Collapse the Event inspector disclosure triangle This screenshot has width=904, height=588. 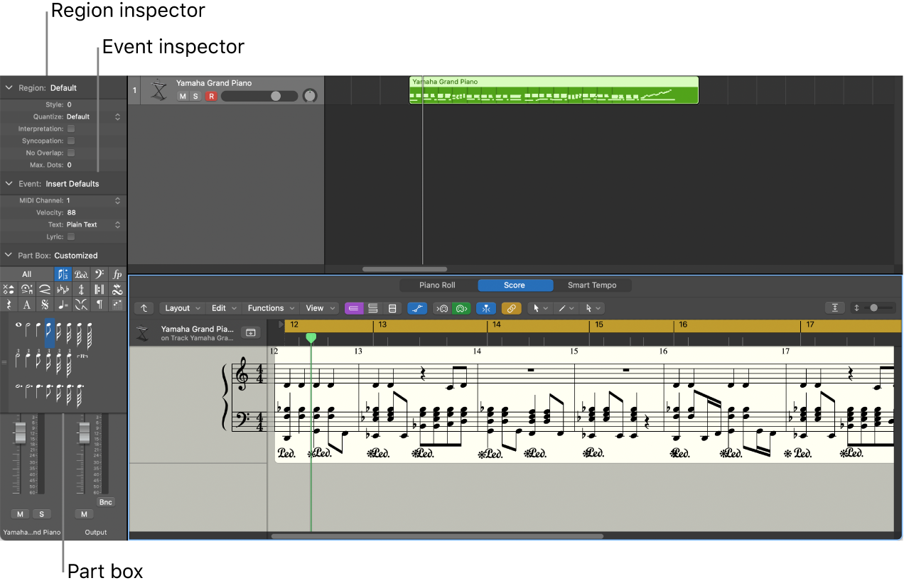pos(9,184)
